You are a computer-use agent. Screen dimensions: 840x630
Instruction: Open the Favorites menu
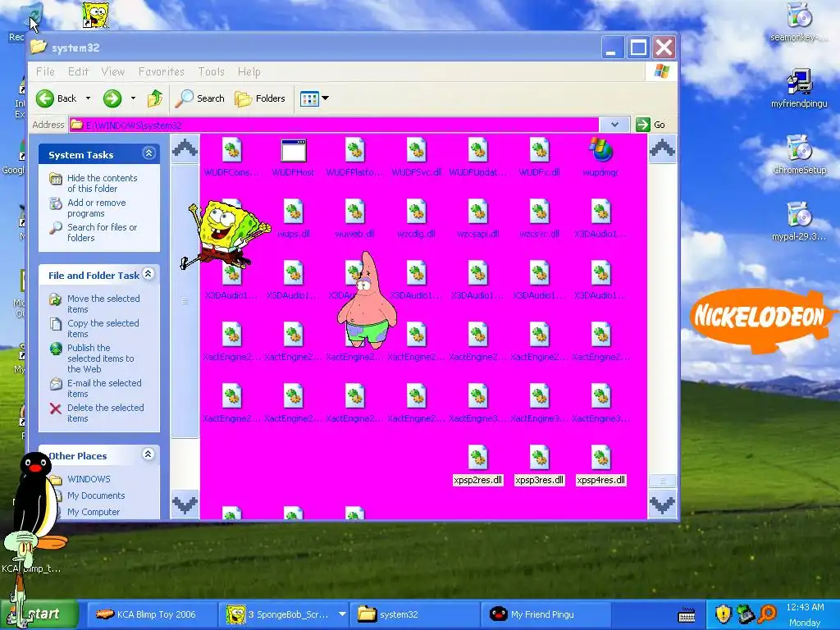tap(162, 71)
